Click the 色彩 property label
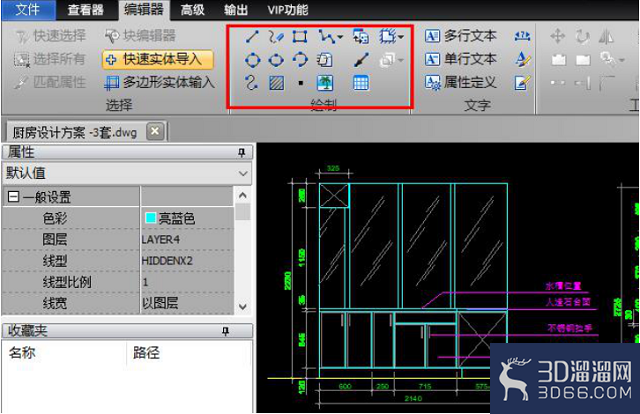This screenshot has width=640, height=414. [55, 218]
